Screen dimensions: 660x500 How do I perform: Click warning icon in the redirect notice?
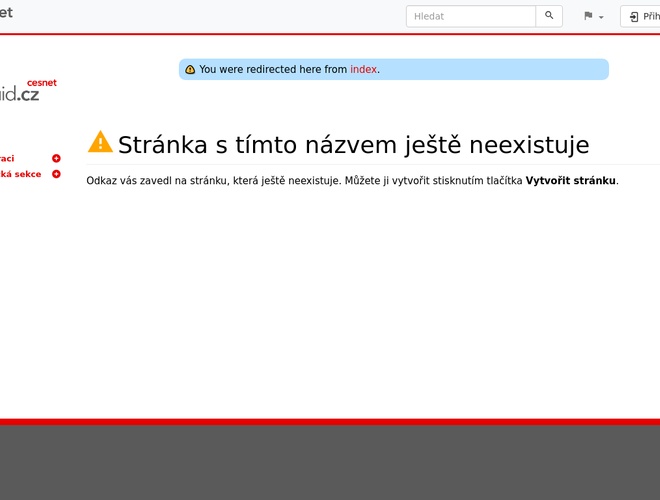pyautogui.click(x=190, y=70)
